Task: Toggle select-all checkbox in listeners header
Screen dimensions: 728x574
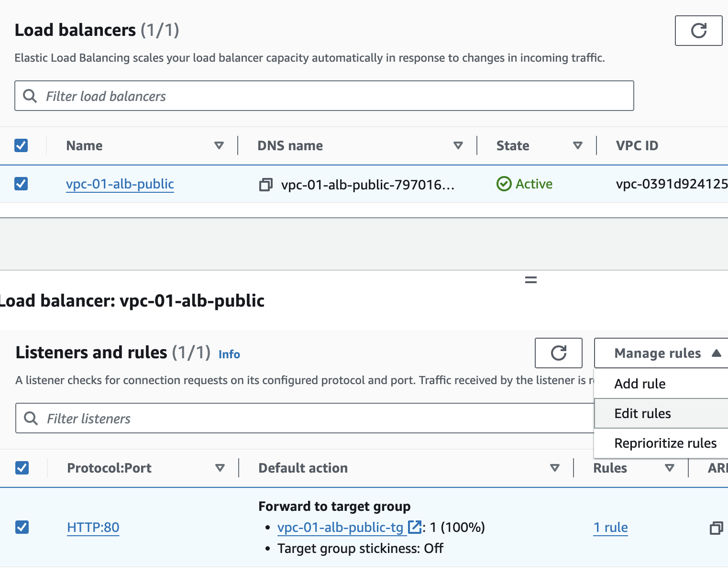Action: click(22, 468)
